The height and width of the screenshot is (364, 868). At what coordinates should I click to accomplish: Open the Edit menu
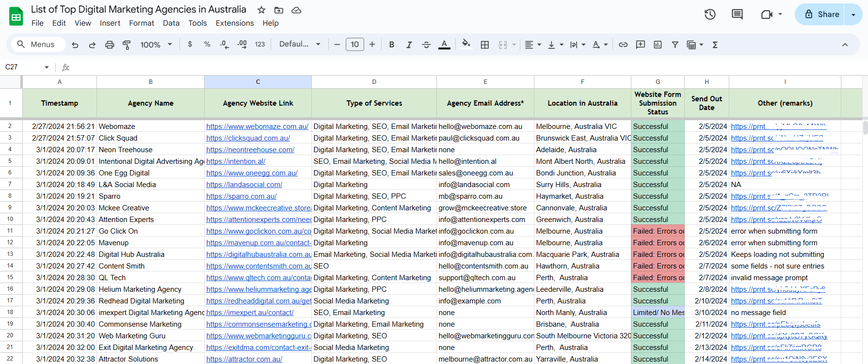pos(59,23)
